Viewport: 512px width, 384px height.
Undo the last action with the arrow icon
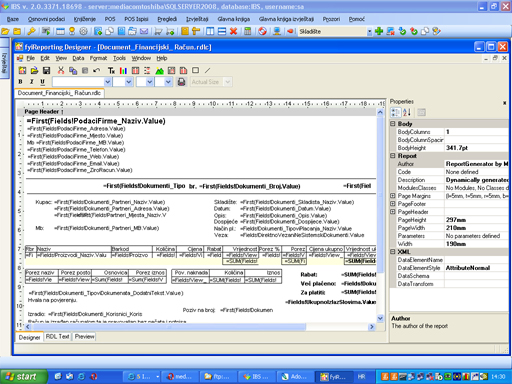[x=97, y=70]
